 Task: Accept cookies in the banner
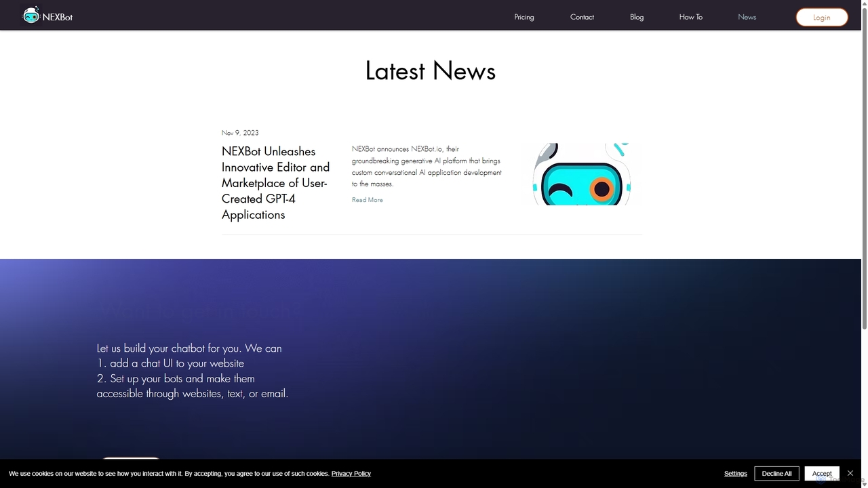[x=822, y=473]
